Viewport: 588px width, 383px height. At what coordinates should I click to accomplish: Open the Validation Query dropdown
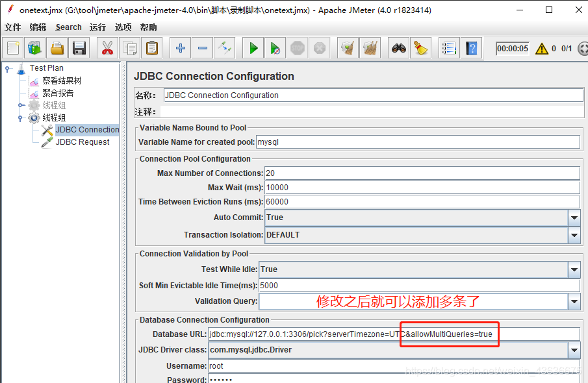pyautogui.click(x=574, y=301)
